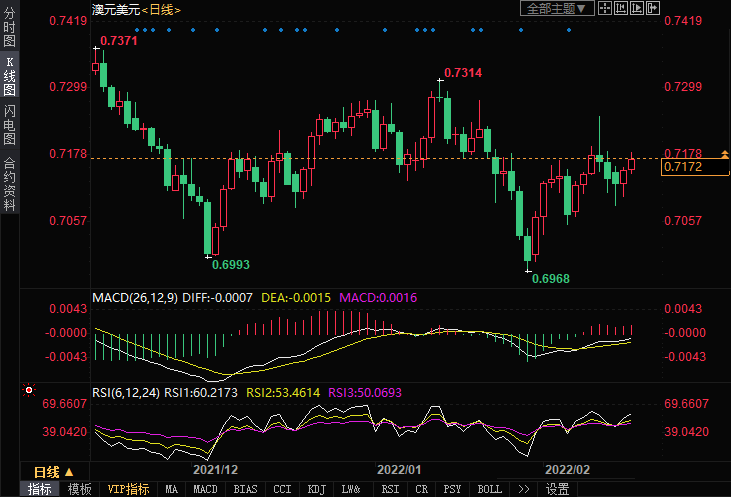Click the current price tag 0.7172
731x497 pixels.
pyautogui.click(x=683, y=167)
